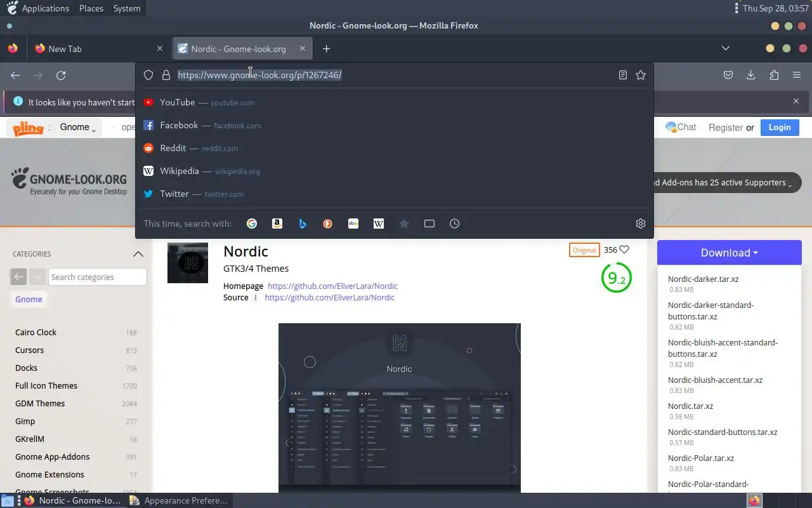The image size is (812, 508).
Task: Reload the current page
Action: pyautogui.click(x=61, y=75)
